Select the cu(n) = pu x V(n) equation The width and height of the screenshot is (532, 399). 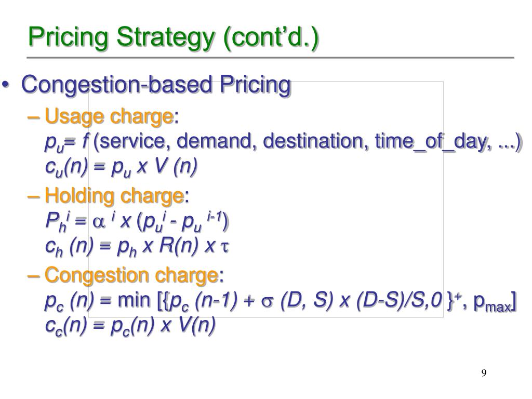[x=121, y=167]
